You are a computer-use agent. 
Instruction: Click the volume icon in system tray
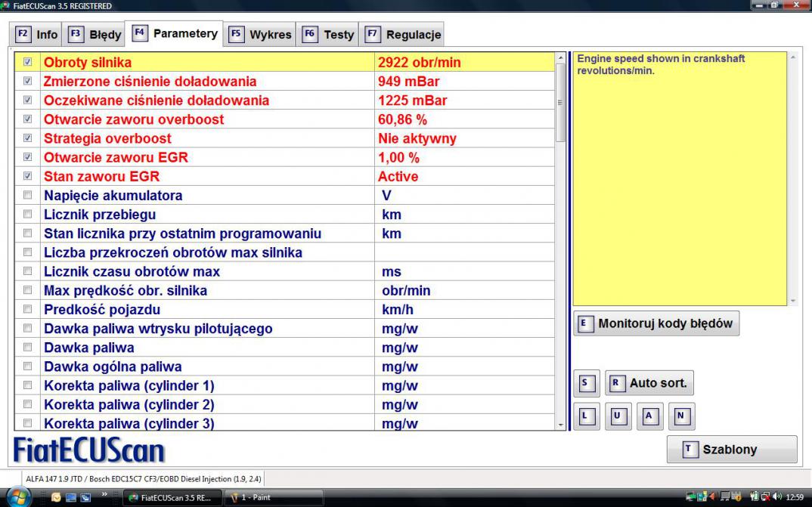[x=777, y=497]
